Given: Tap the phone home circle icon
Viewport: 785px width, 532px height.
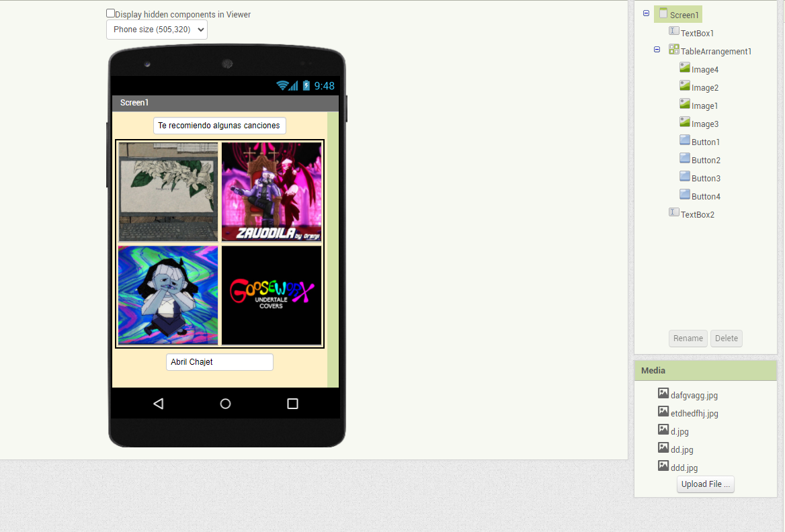Looking at the screenshot, I should tap(225, 404).
